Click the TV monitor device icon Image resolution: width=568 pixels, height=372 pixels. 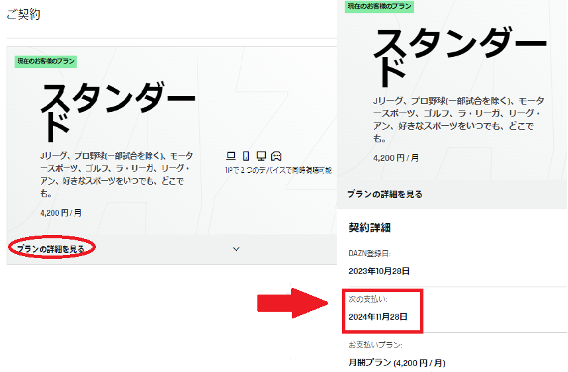coord(261,156)
